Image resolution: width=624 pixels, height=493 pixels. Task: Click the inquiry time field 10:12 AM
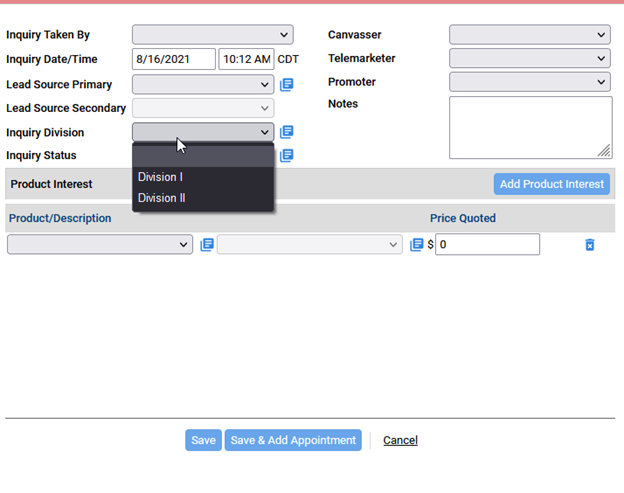tap(246, 59)
